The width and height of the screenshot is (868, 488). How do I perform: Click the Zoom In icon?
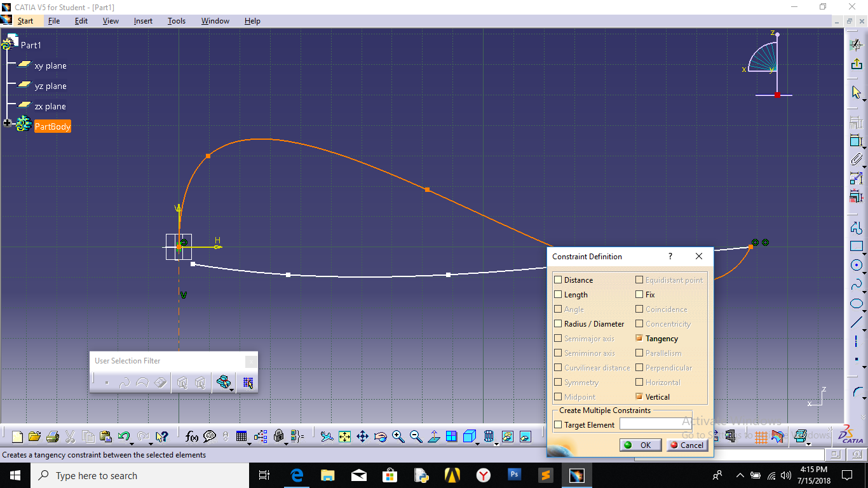coord(397,437)
